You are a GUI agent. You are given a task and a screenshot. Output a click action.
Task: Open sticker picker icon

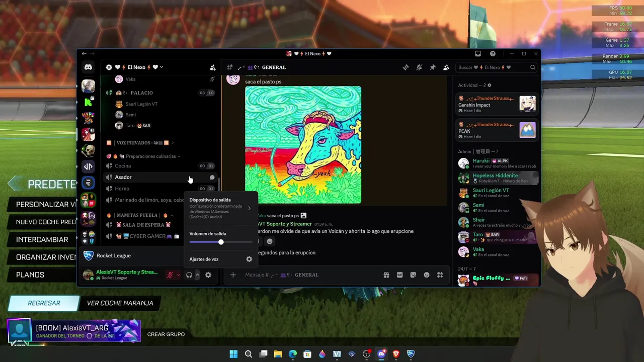point(413,275)
